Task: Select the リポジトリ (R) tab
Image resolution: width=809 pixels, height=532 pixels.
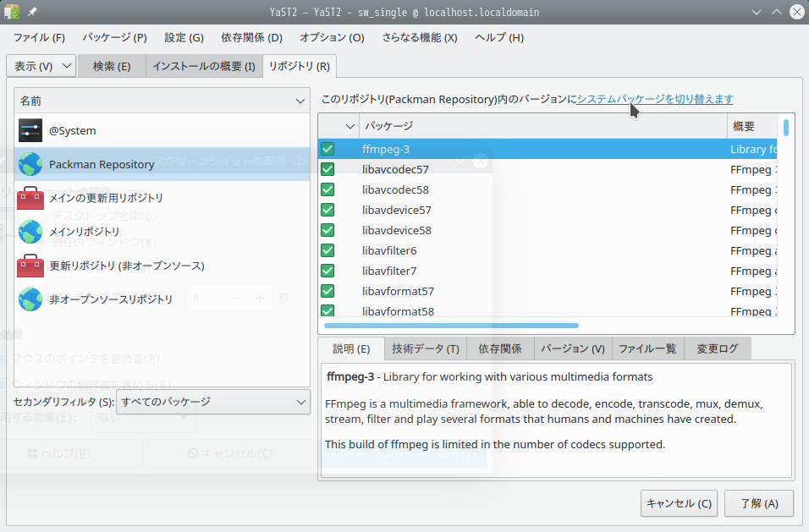Action: point(300,66)
